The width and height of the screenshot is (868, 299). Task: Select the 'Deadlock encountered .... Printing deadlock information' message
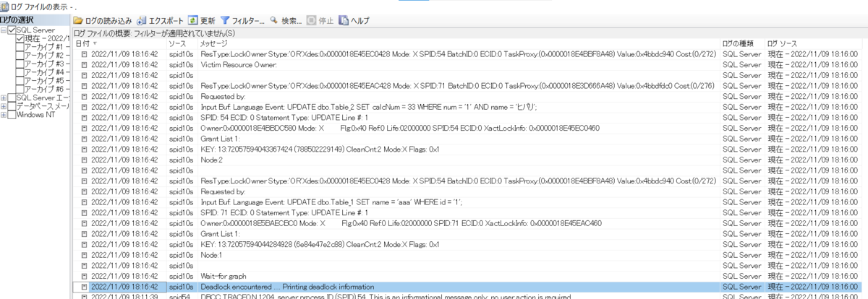point(287,287)
